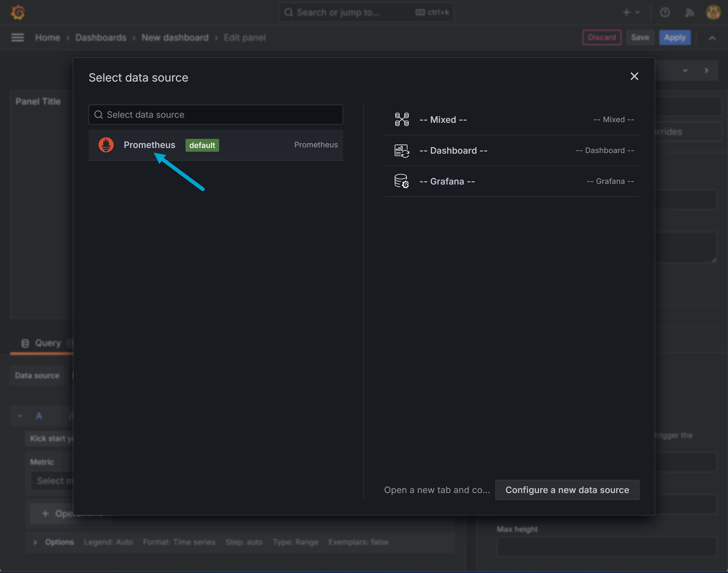Open the user profile avatar
The height and width of the screenshot is (573, 728).
click(714, 12)
